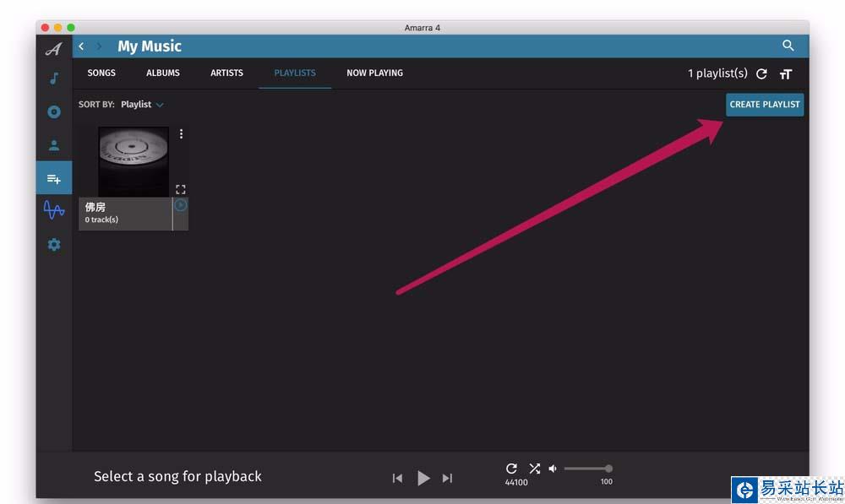Click the 0 track(s) text
Screen dimensions: 845x504
pos(101,219)
